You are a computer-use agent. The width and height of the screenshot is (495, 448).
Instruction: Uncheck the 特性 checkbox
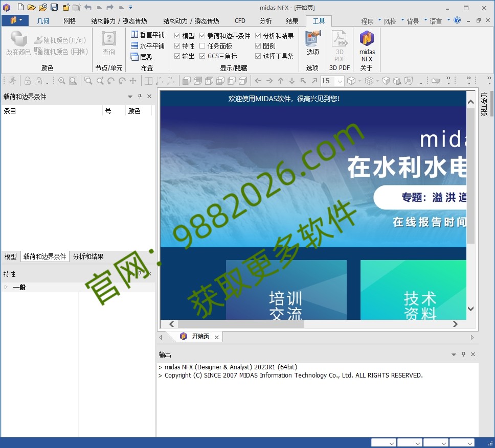click(177, 46)
